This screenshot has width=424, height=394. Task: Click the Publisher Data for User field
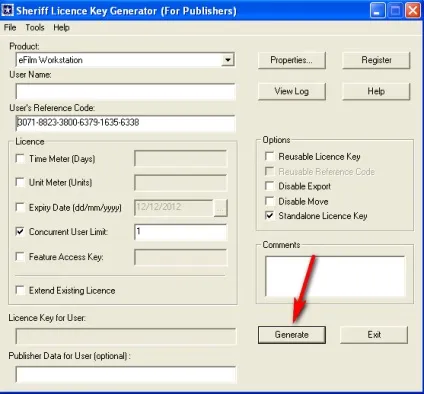[x=125, y=374]
